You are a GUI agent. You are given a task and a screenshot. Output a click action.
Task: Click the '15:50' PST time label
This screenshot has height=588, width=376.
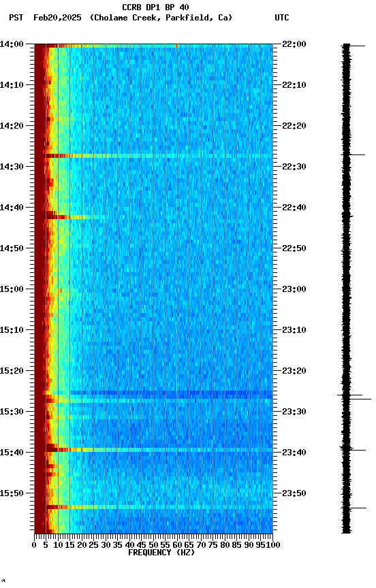(12, 494)
